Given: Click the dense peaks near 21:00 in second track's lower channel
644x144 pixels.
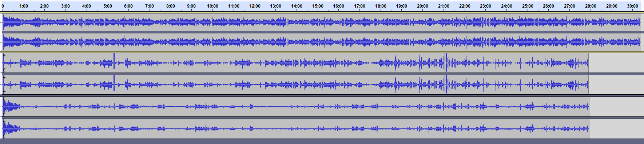Looking at the screenshot, I should 445,85.
